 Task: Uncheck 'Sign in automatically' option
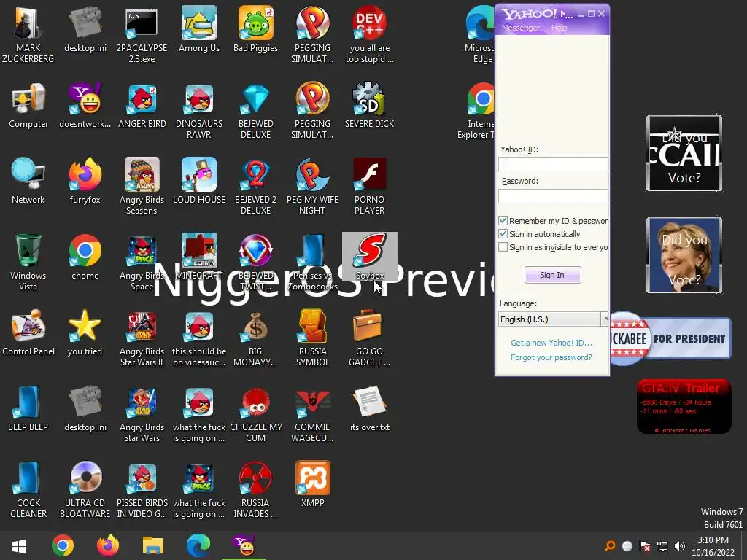pos(503,234)
